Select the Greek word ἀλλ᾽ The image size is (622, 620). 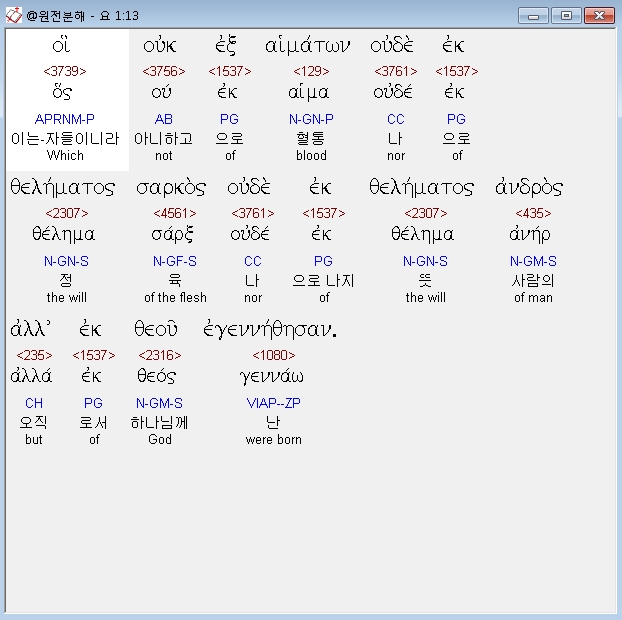coord(31,329)
